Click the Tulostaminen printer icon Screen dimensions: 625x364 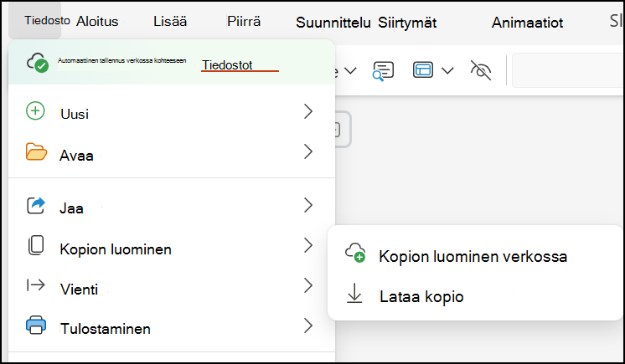click(36, 325)
